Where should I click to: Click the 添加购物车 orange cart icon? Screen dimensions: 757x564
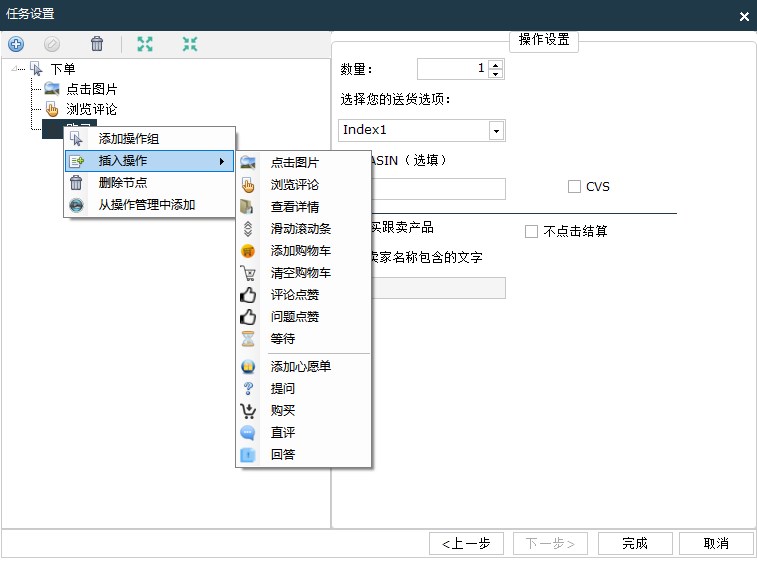tap(248, 251)
